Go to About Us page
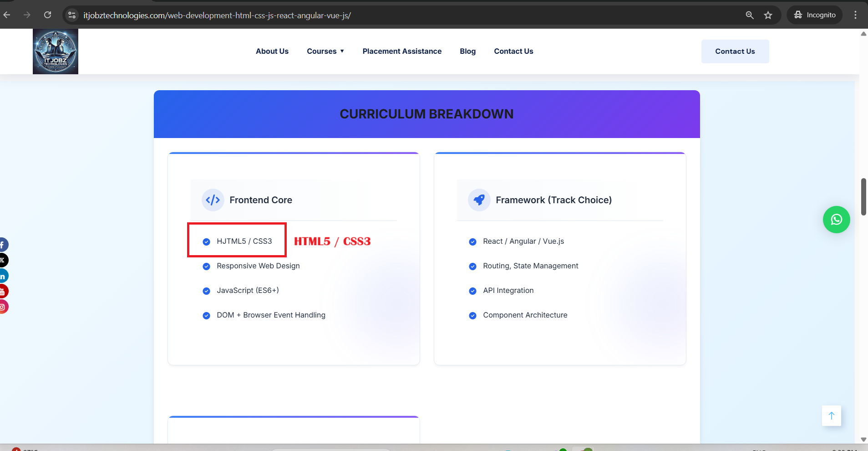This screenshot has width=868, height=451. pyautogui.click(x=272, y=51)
